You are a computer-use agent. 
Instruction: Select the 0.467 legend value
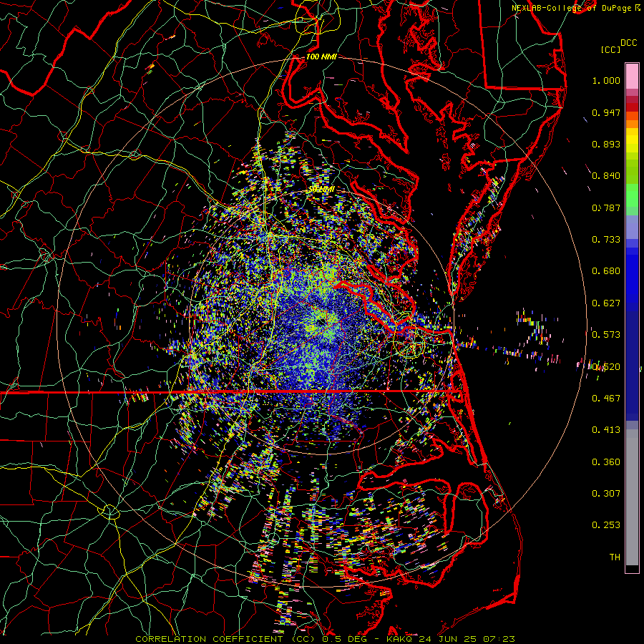tap(606, 399)
